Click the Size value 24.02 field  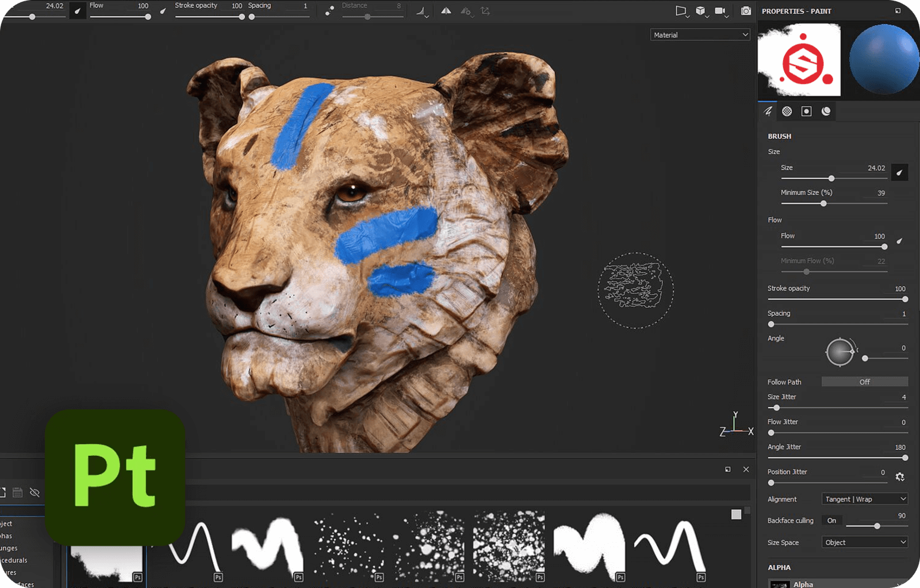point(875,168)
